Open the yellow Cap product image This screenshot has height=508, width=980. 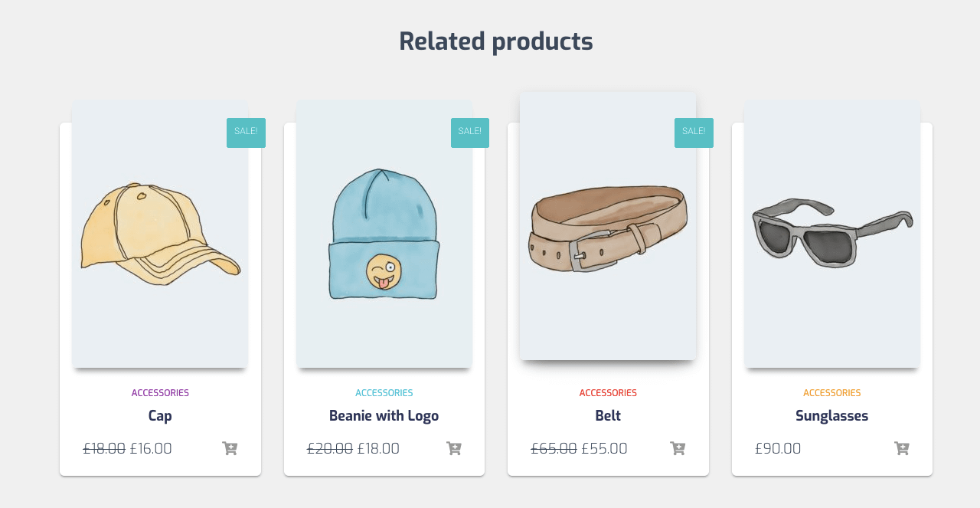click(160, 234)
